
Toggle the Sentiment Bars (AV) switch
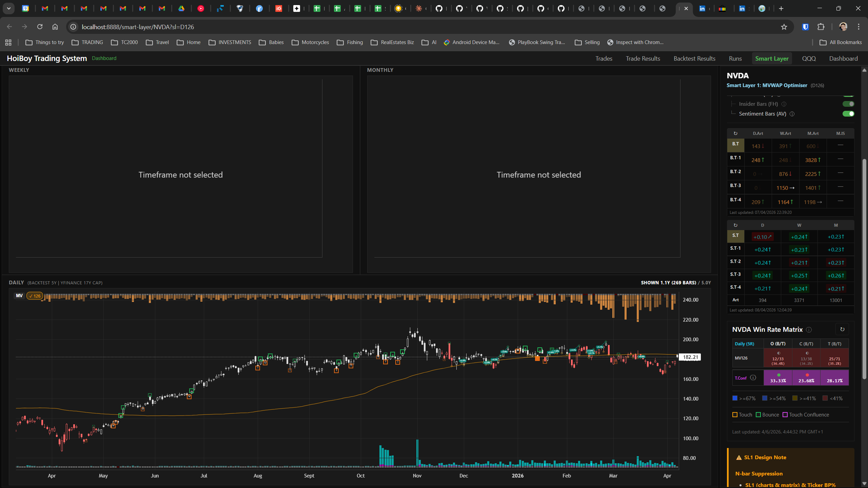[x=848, y=114]
